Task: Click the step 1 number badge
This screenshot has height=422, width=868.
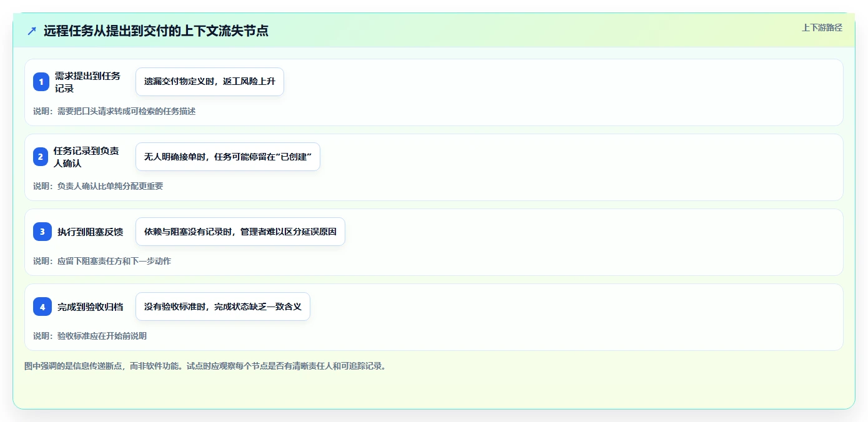Action: [41, 82]
